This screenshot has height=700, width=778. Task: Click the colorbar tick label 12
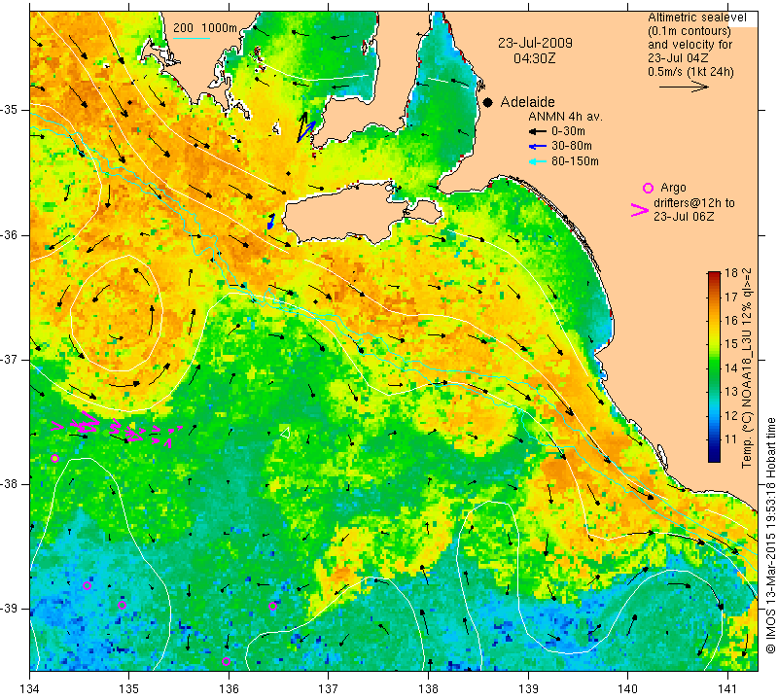(731, 415)
